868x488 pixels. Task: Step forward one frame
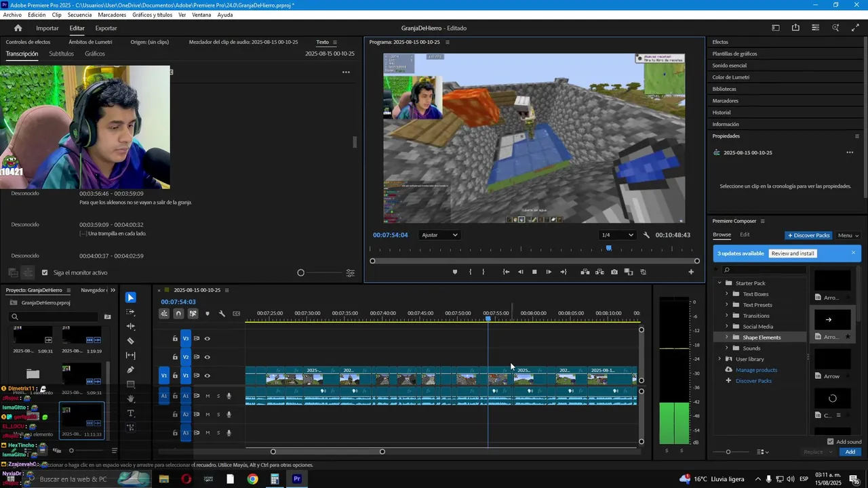[549, 272]
